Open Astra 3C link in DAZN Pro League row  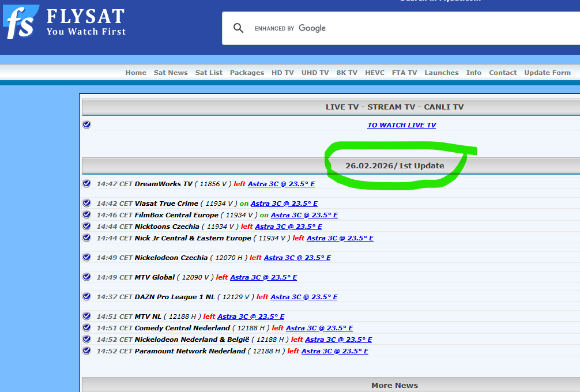304,296
